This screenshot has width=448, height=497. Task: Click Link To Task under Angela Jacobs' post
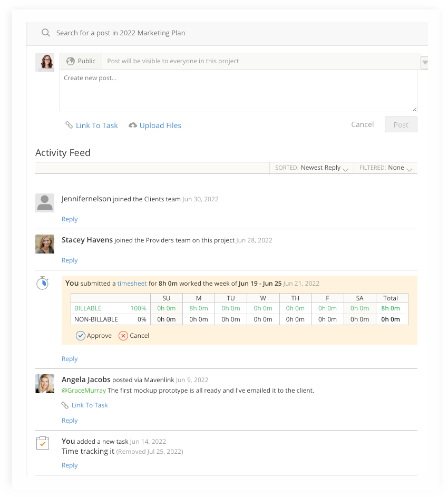pos(90,405)
